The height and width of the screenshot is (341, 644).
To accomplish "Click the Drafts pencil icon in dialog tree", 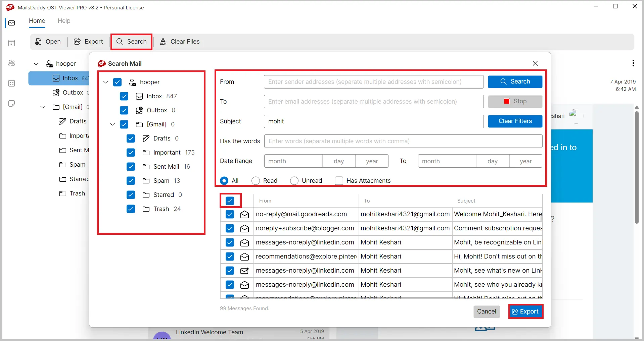I will tap(146, 138).
